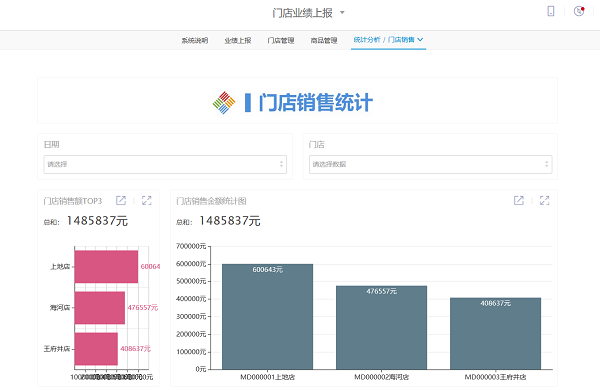Click the 上地店 label on TOP3 axis

pyautogui.click(x=60, y=267)
